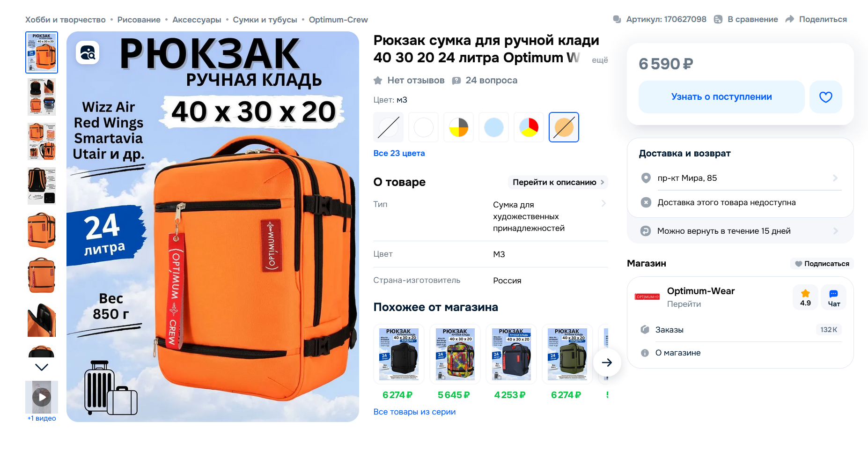Select the red-yellow-blue color option
This screenshot has height=452, width=868.
point(529,127)
